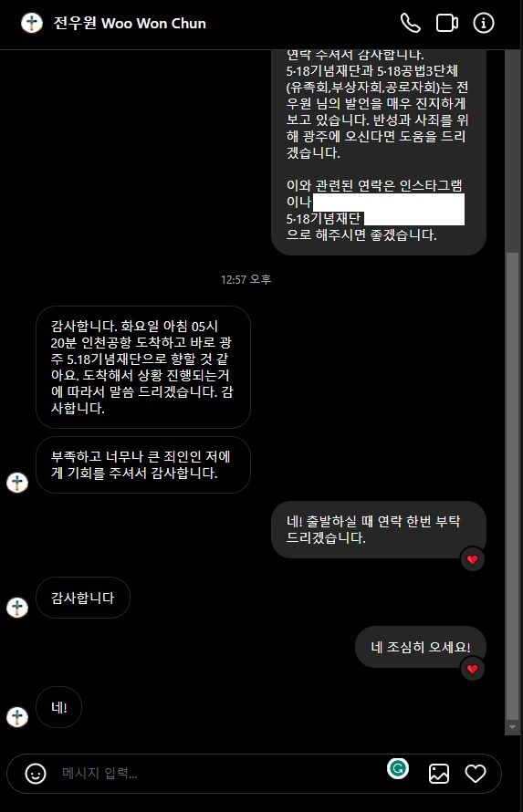Click the heart reaction under 네 조심히 오세요 message
The width and height of the screenshot is (523, 812).
472,669
